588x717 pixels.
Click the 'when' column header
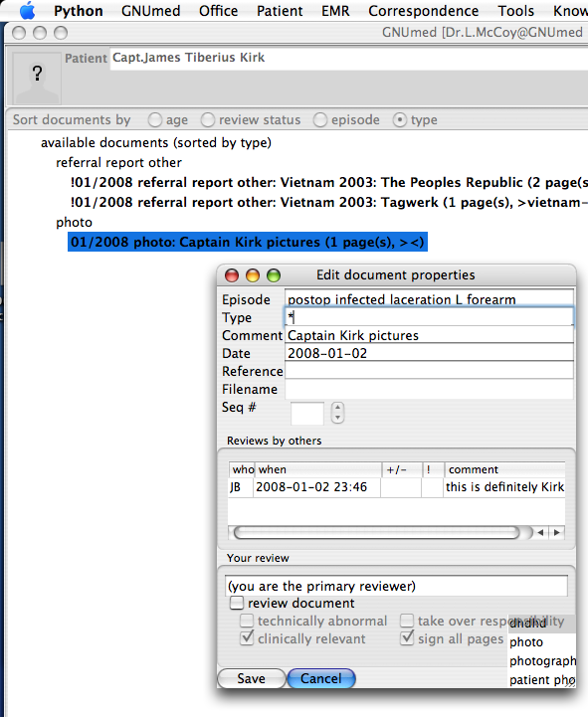[x=318, y=469]
